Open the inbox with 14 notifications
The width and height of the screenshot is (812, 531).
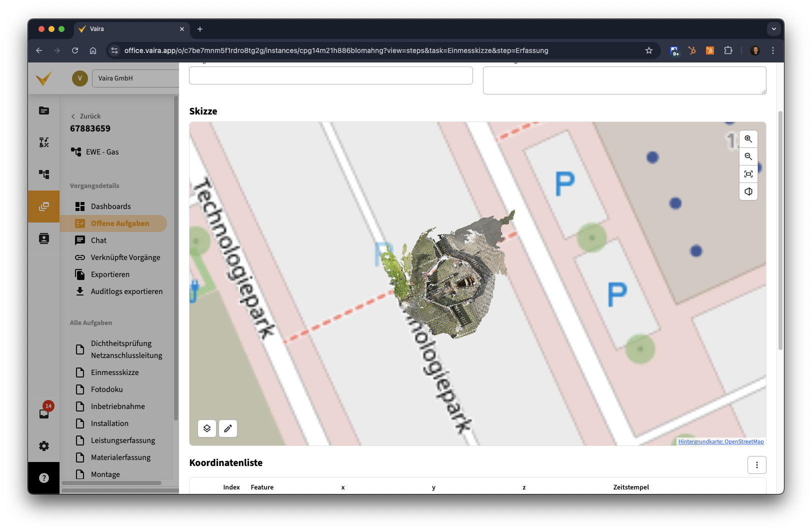pyautogui.click(x=44, y=413)
